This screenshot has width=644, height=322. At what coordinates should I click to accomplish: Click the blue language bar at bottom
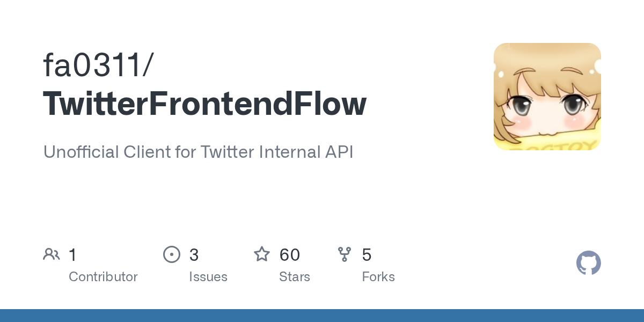(x=322, y=316)
